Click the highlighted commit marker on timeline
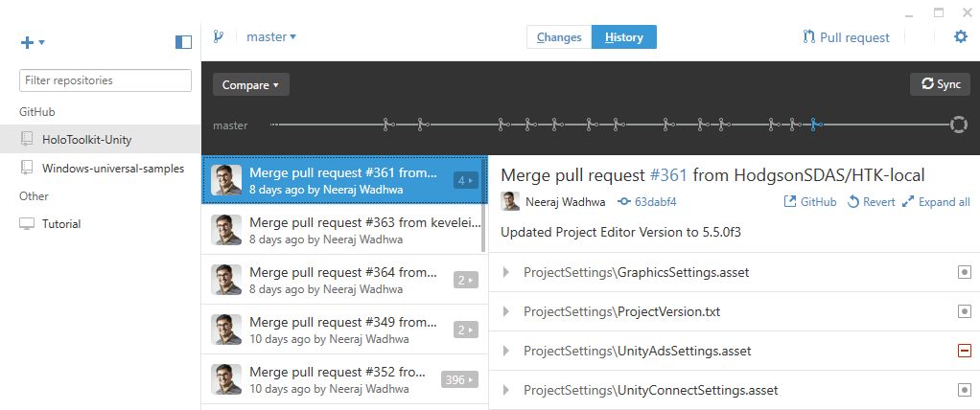This screenshot has width=980, height=410. point(813,125)
